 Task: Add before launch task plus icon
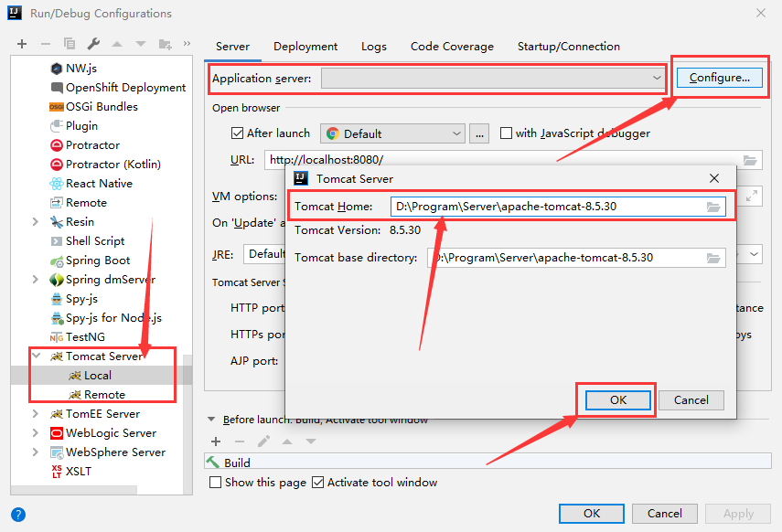click(x=216, y=442)
